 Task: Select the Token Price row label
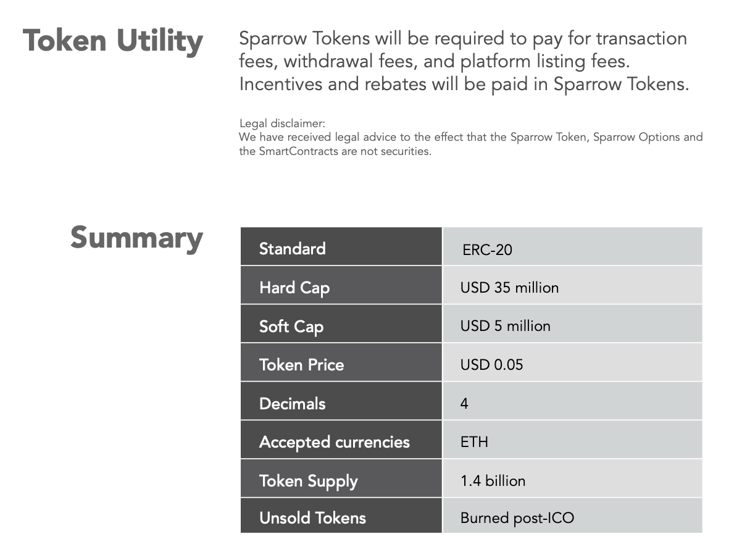[x=341, y=362]
